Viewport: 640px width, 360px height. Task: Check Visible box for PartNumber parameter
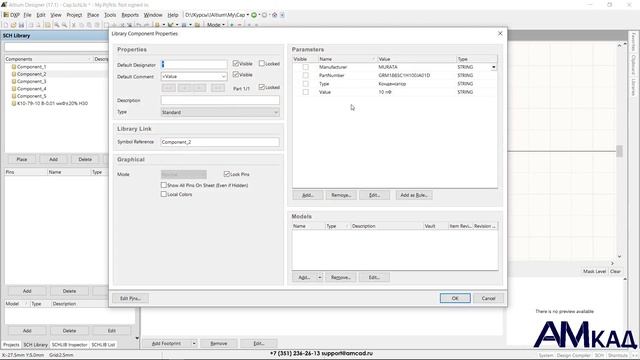tap(305, 75)
